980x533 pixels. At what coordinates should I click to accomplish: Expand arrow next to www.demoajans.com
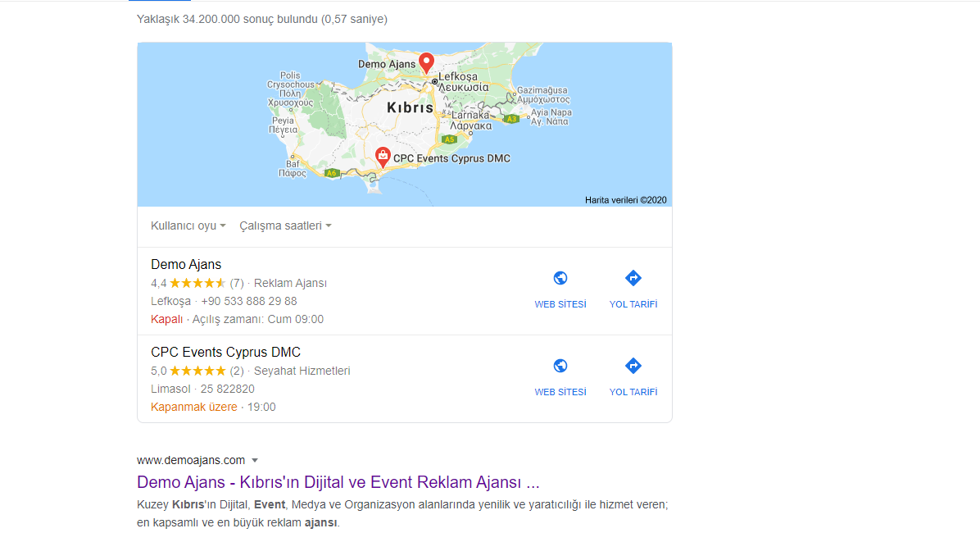click(255, 461)
